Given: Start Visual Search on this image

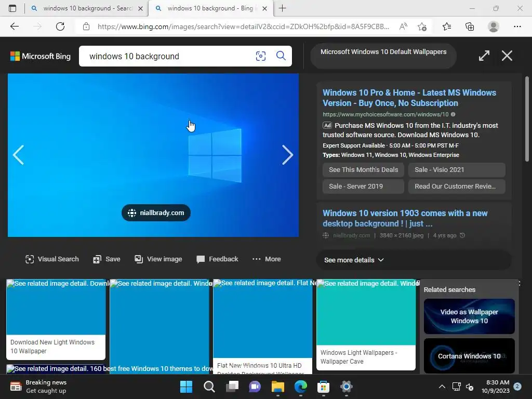Looking at the screenshot, I should (52, 259).
